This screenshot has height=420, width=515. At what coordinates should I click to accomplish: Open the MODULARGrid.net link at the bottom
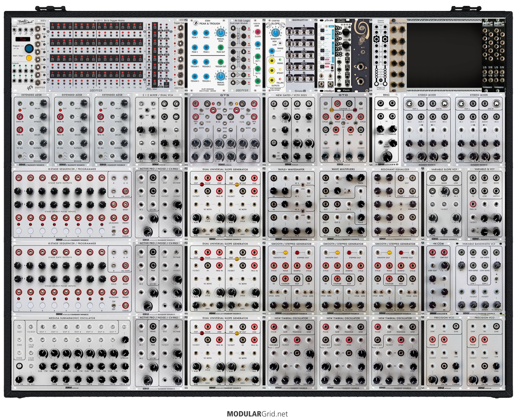257,414
